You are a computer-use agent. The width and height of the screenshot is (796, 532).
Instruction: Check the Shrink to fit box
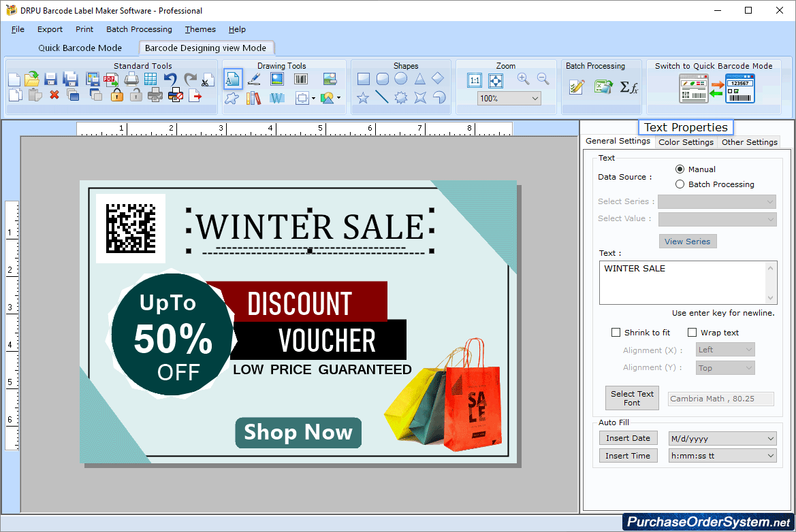[x=616, y=332]
